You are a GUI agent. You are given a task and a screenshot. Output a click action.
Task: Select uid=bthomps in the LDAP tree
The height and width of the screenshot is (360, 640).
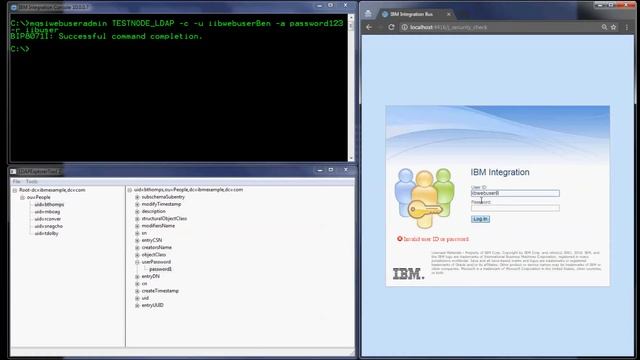click(x=49, y=204)
